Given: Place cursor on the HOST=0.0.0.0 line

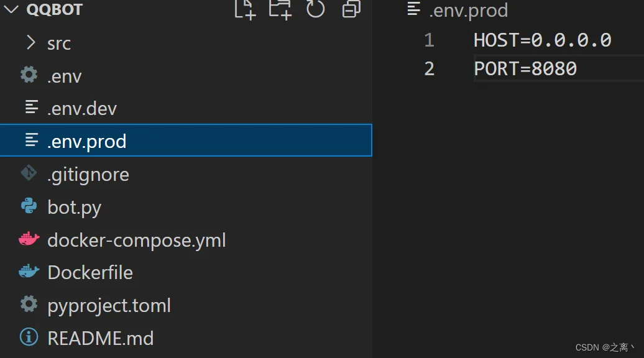Looking at the screenshot, I should coord(542,40).
